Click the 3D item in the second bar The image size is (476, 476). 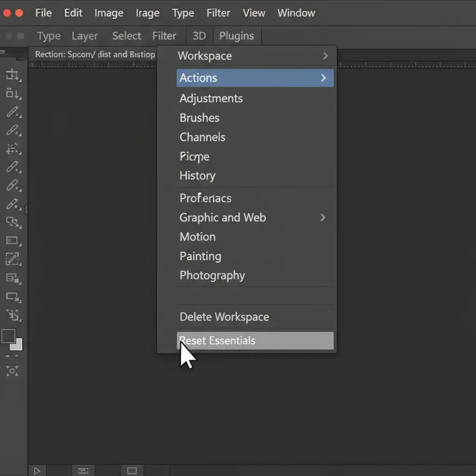click(x=199, y=36)
